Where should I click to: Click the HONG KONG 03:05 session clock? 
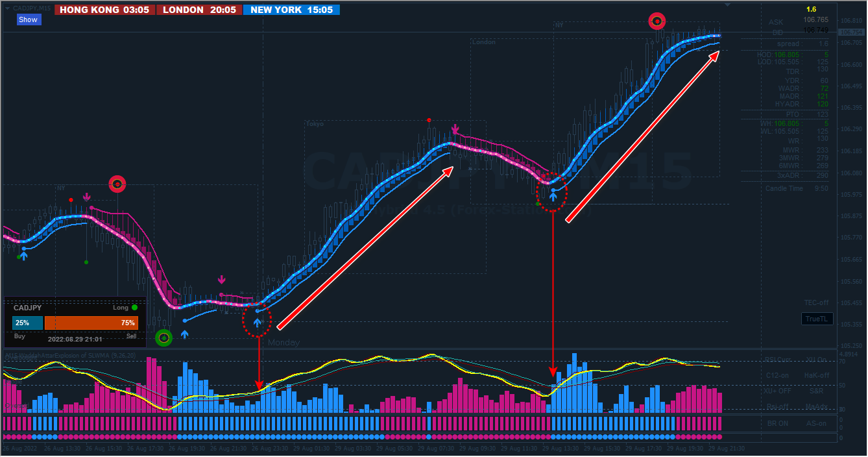(104, 10)
